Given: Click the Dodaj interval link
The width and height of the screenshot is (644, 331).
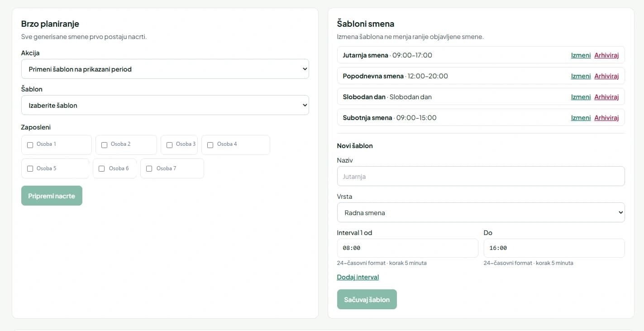Looking at the screenshot, I should tap(358, 277).
